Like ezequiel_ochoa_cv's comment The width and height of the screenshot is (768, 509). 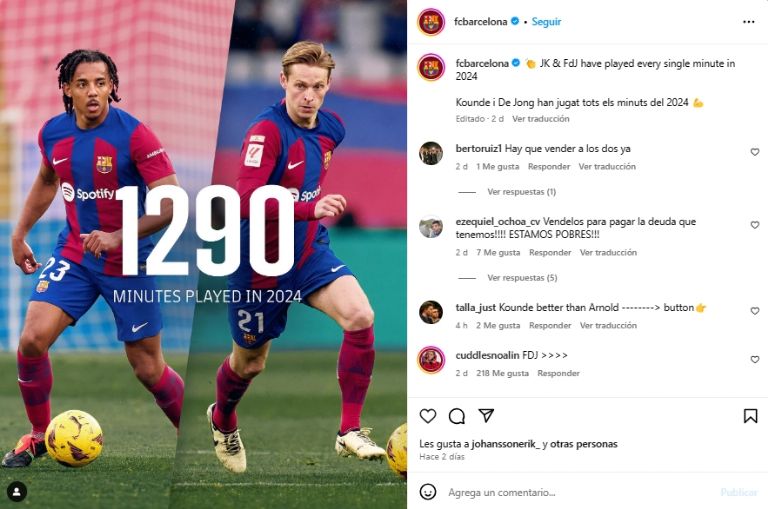[755, 225]
